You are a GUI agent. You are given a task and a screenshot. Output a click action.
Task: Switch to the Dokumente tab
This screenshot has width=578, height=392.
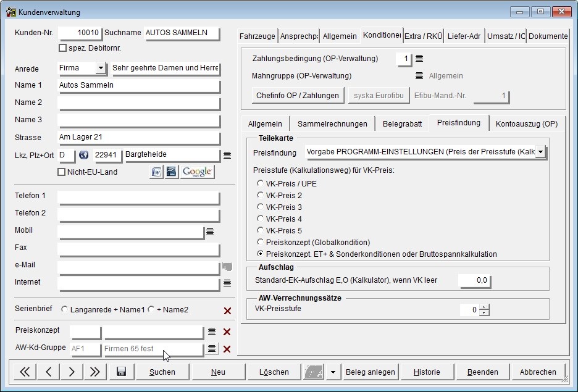coord(548,36)
